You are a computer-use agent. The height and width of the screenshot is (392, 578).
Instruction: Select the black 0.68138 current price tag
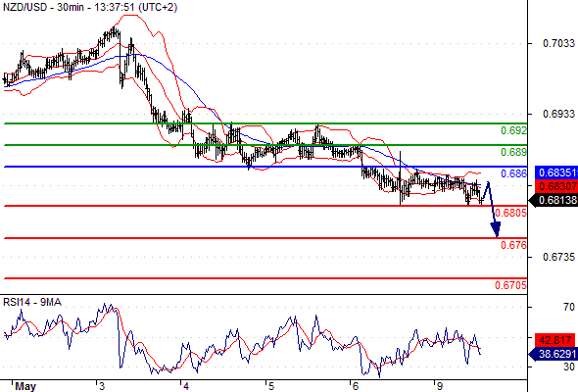[x=554, y=200]
